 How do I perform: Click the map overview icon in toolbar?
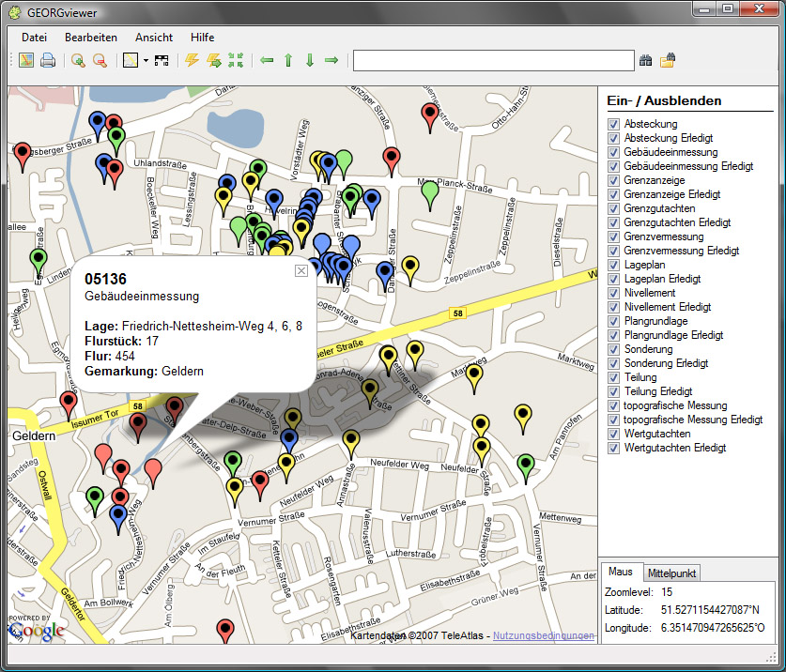[x=26, y=61]
